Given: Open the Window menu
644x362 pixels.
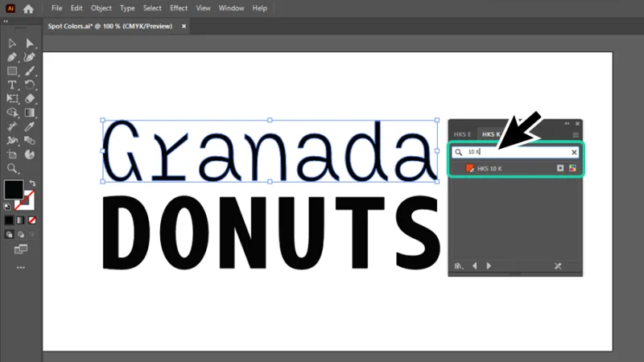Looking at the screenshot, I should point(231,8).
